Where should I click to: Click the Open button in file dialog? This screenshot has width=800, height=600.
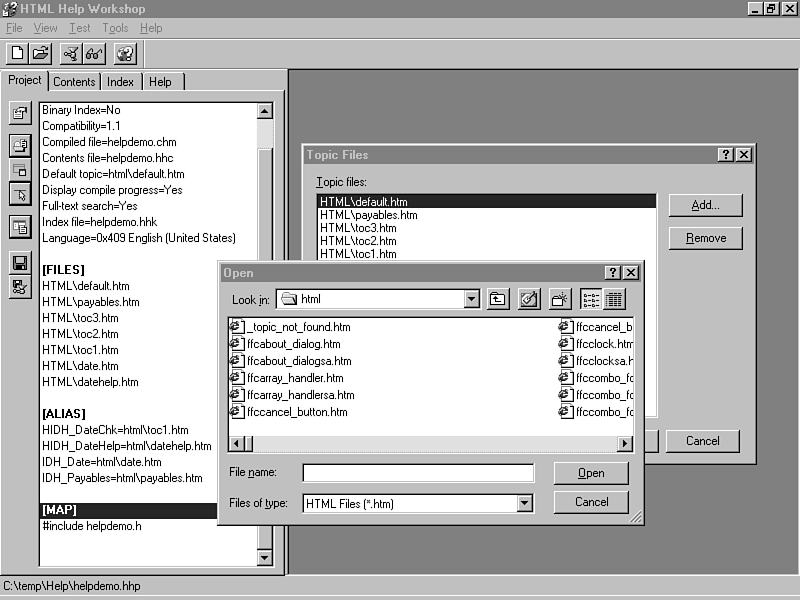[591, 473]
